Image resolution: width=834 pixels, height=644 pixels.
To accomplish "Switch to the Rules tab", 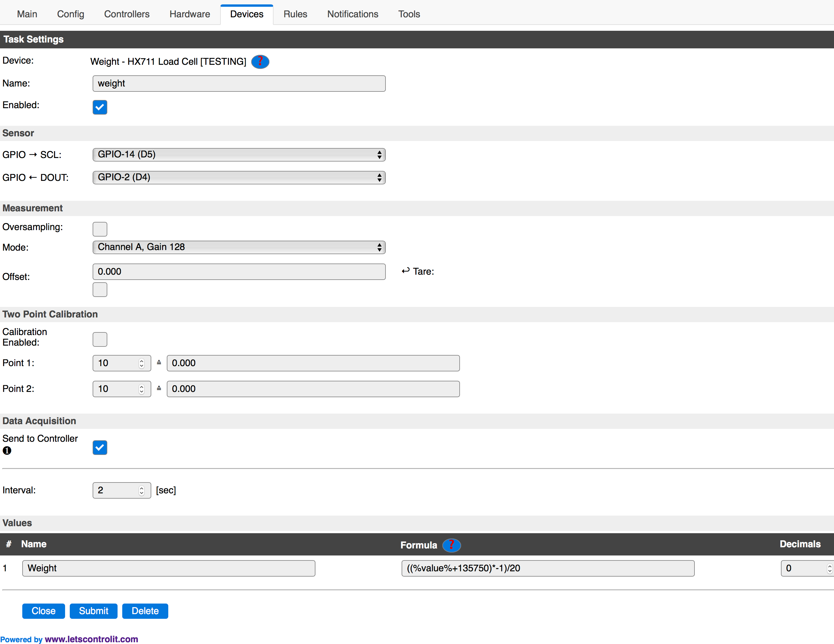I will coord(295,14).
